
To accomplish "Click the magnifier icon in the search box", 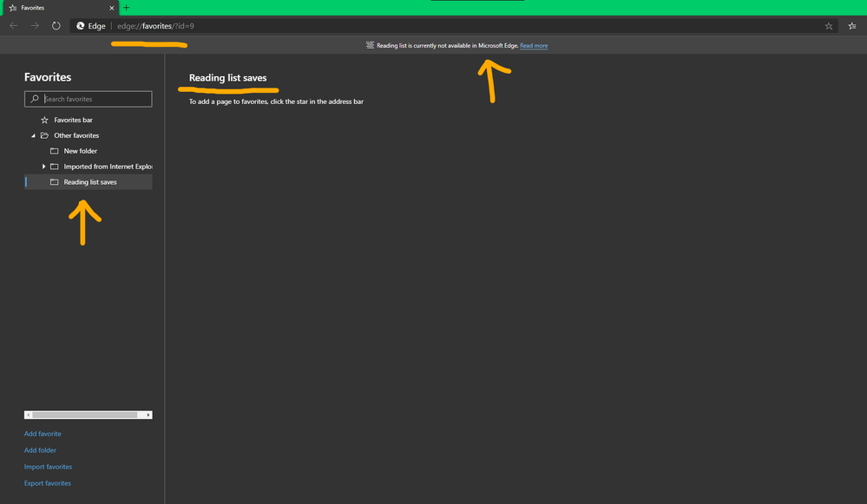I will point(35,99).
